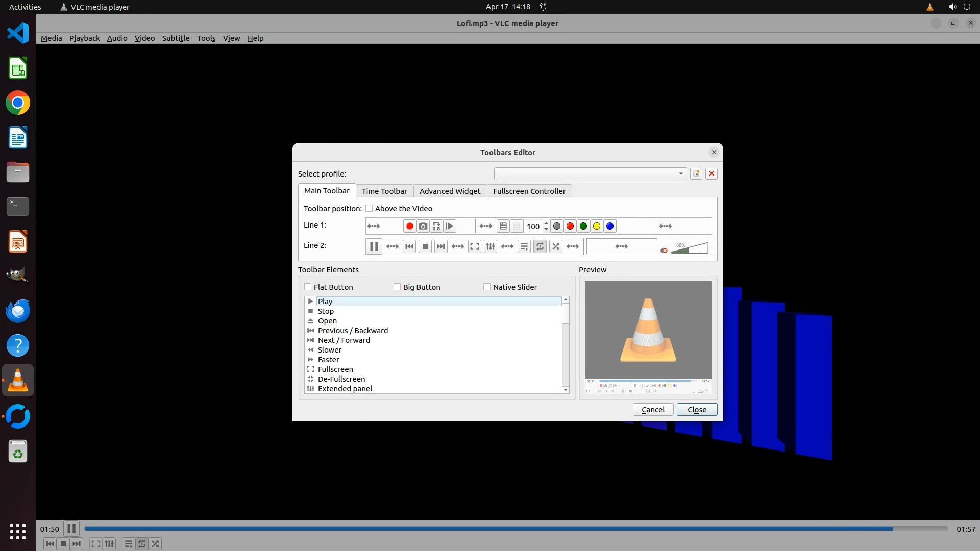The width and height of the screenshot is (980, 551).
Task: Click the yellow teletext color button
Action: click(596, 226)
